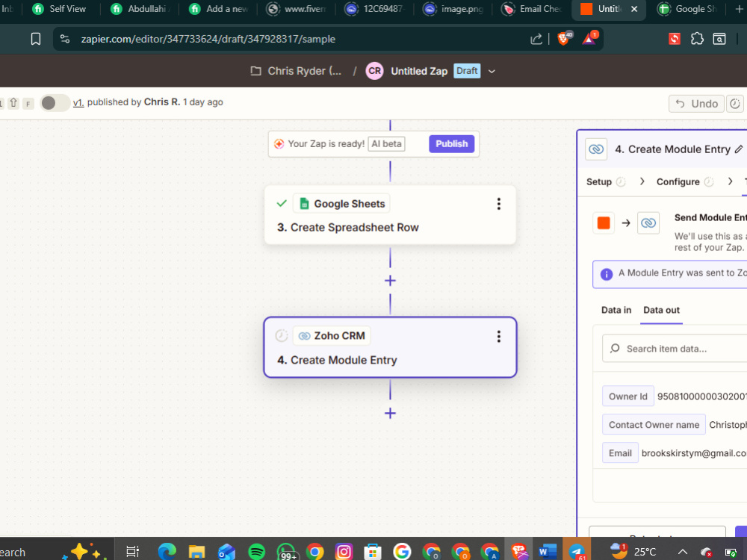Click the browser address bar URL
This screenshot has width=747, height=560.
(208, 39)
